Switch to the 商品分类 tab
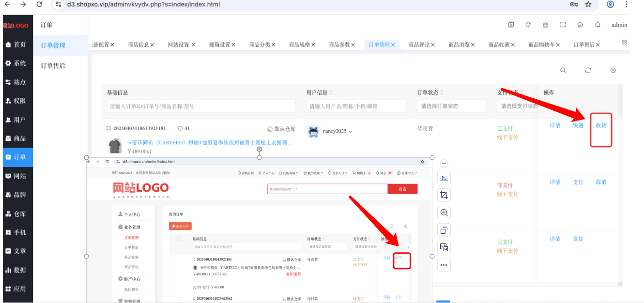This screenshot has width=644, height=303. 260,45
